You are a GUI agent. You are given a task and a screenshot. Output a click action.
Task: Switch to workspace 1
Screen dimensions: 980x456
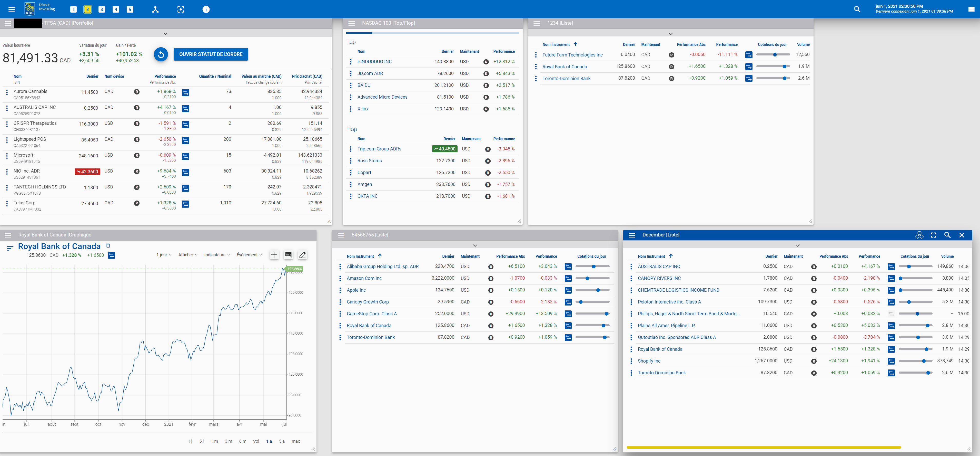(x=73, y=9)
